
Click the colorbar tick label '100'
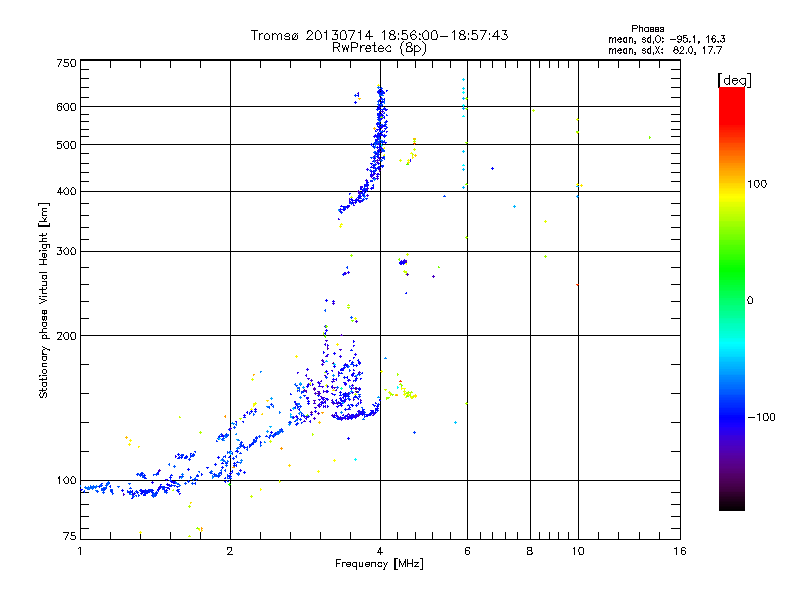tap(757, 184)
